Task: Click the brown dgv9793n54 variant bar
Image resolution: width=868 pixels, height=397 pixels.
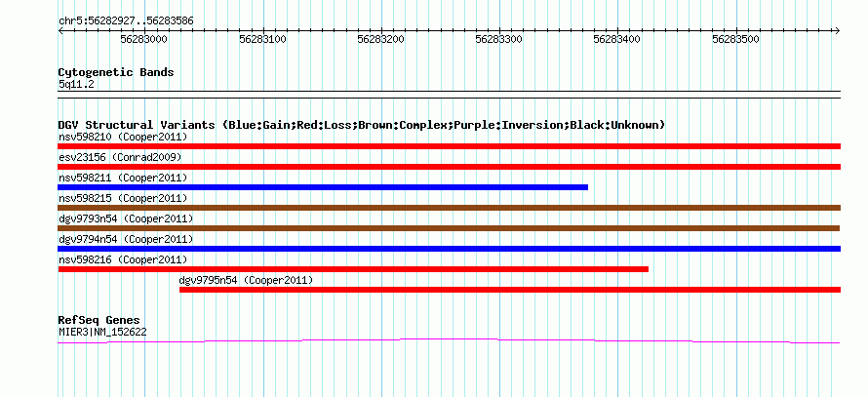Action: tap(449, 228)
